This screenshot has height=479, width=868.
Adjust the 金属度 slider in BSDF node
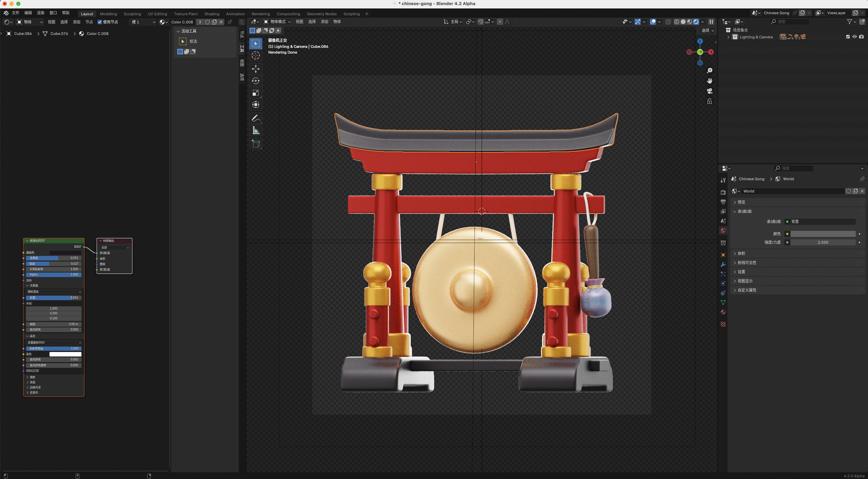point(54,258)
